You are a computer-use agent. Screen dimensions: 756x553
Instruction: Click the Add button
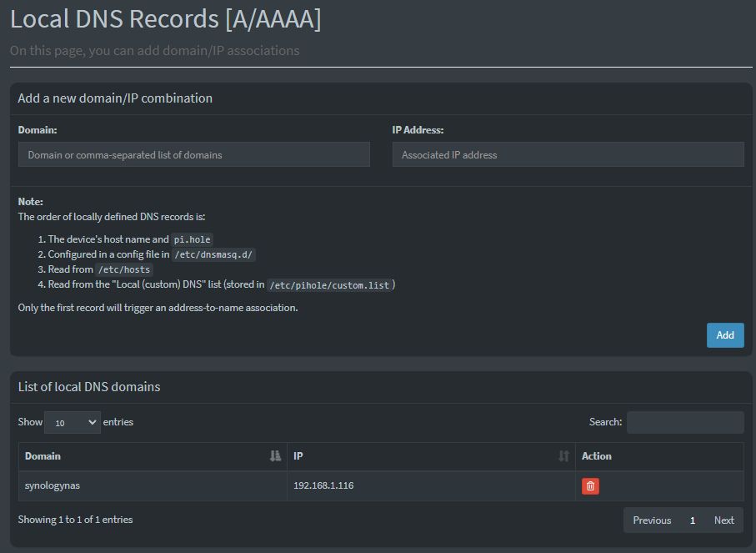coord(725,335)
